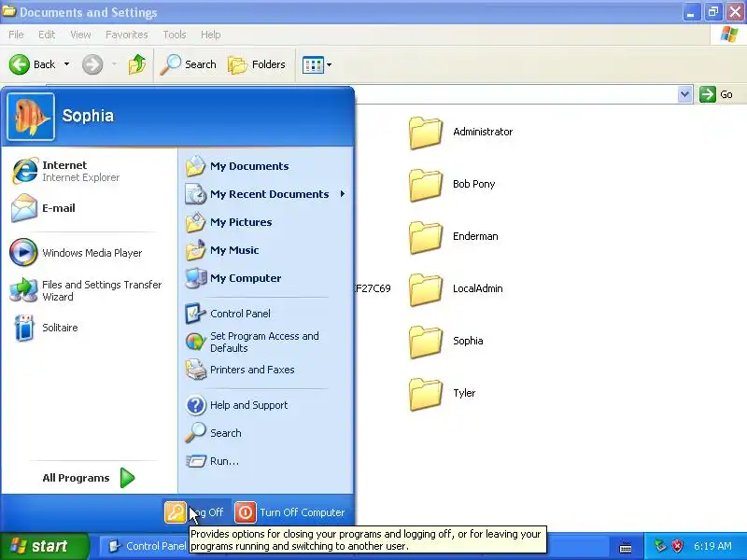Click Turn Off Computer button
This screenshot has height=560, width=747.
click(290, 512)
